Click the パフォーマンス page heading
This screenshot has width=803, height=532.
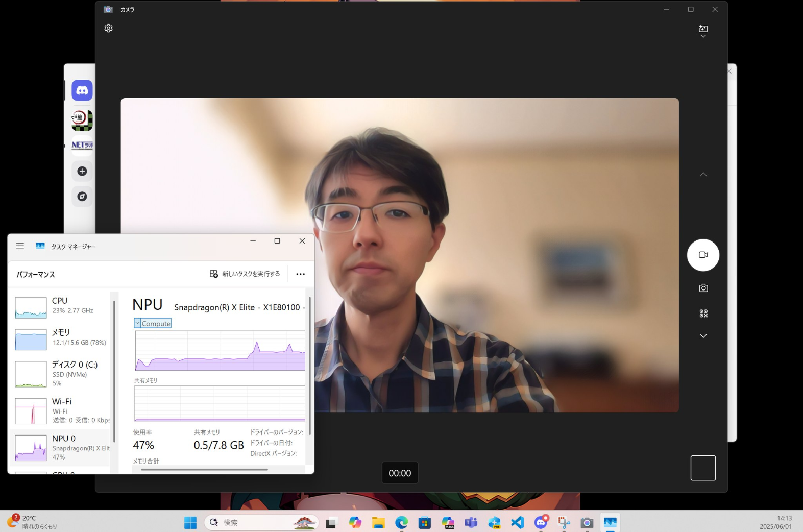[x=35, y=275]
